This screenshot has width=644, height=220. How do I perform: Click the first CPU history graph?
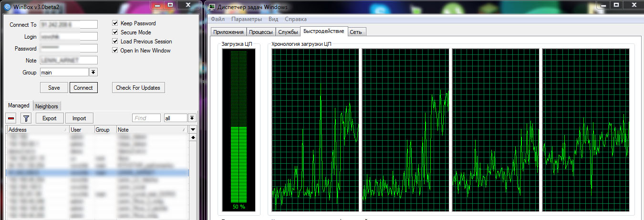[x=315, y=130]
